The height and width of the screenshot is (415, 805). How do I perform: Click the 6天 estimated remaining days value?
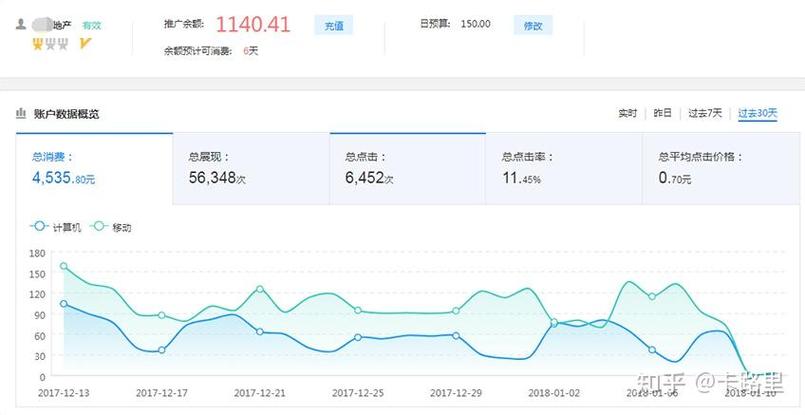[x=251, y=51]
